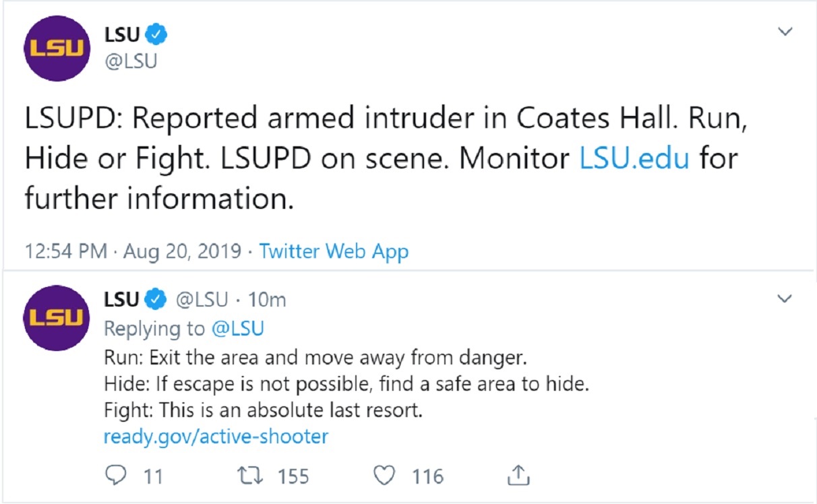Image resolution: width=817 pixels, height=504 pixels.
Task: Click the LSU avatar on the reply tweet
Action: 57,317
